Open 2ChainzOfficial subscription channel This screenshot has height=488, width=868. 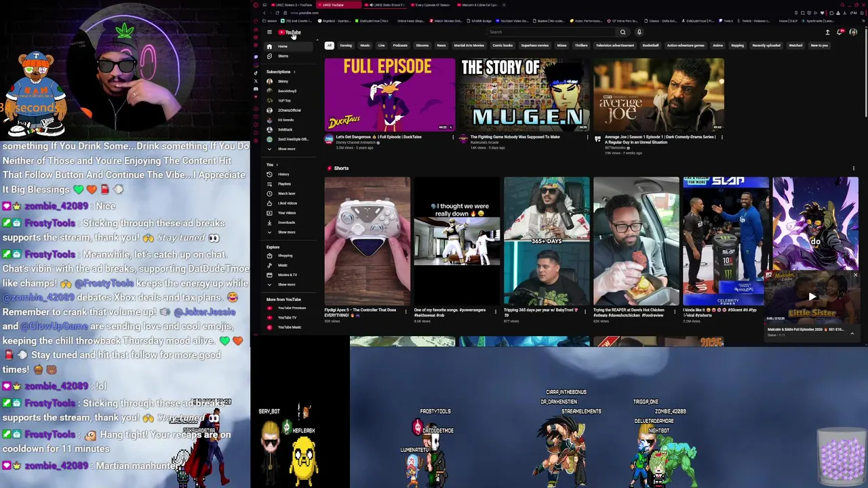[289, 110]
